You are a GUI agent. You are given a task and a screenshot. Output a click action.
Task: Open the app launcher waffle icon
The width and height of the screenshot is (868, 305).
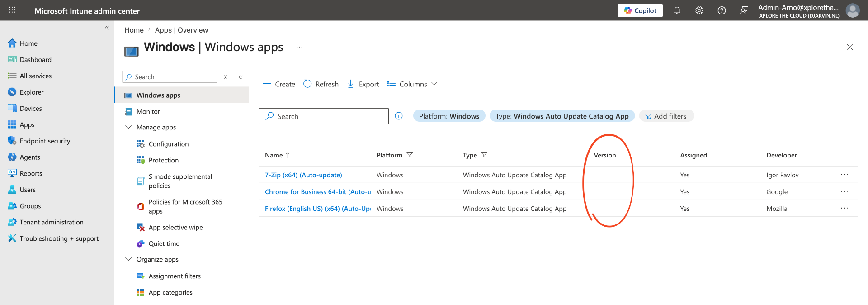click(x=12, y=10)
